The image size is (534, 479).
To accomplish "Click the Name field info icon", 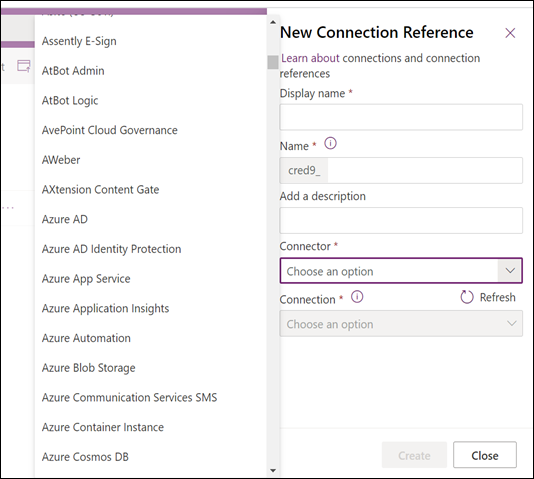I will pyautogui.click(x=330, y=144).
